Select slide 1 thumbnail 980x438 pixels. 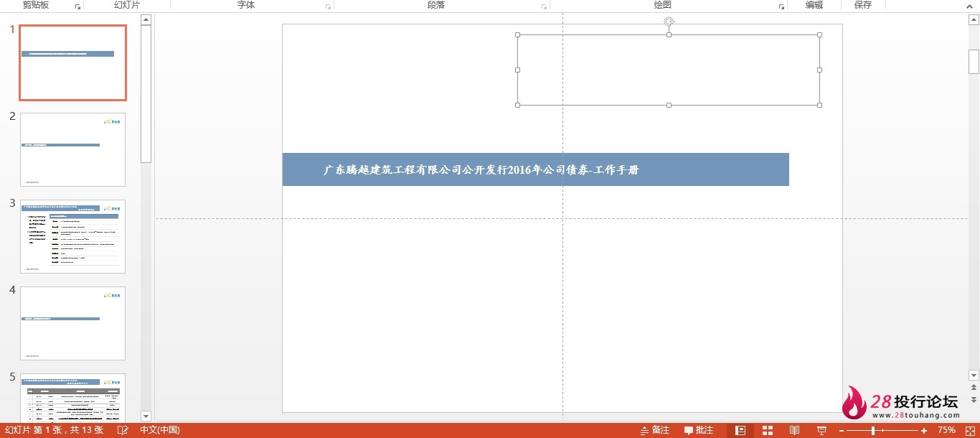click(72, 62)
